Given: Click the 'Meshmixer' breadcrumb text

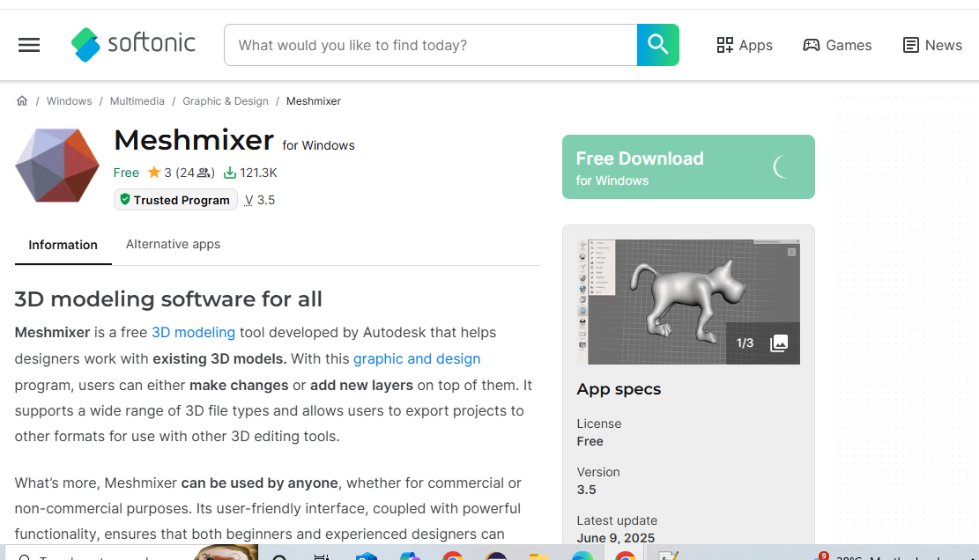Looking at the screenshot, I should 314,101.
